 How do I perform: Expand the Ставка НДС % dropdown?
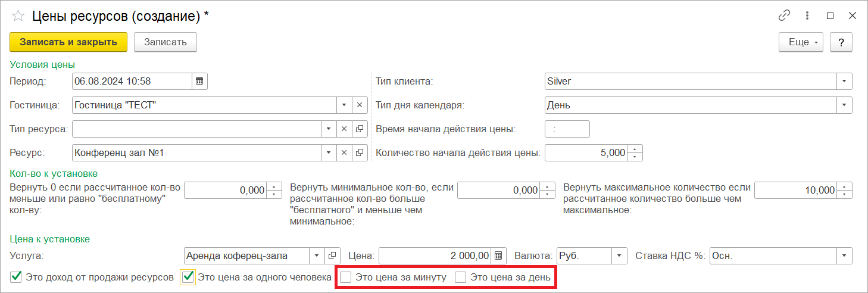coord(845,255)
